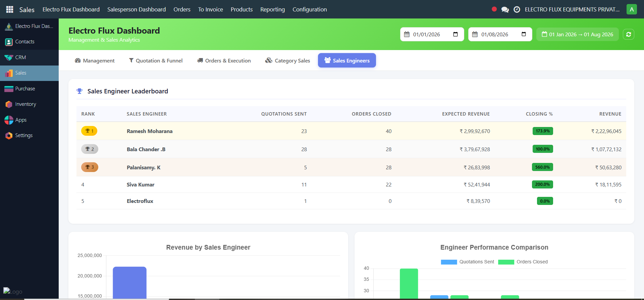The image size is (644, 300).
Task: Toggle Orders Closed legend in chart
Action: (523, 262)
